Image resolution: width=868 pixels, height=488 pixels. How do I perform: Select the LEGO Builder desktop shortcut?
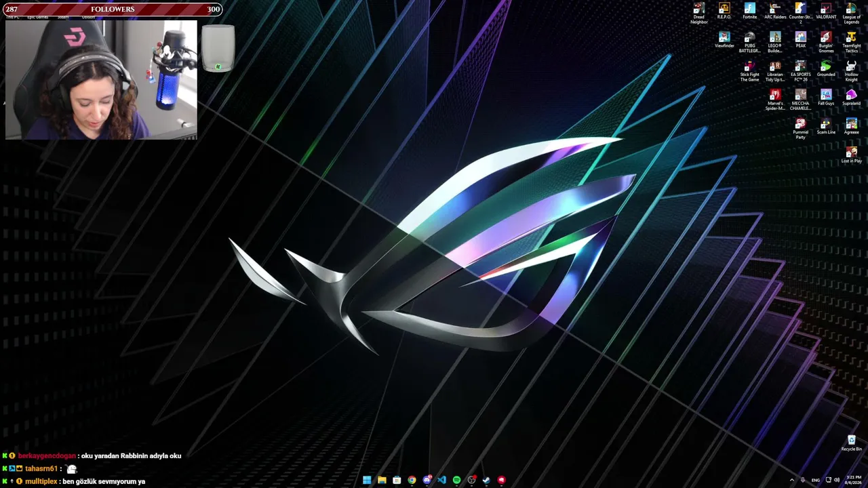(775, 42)
